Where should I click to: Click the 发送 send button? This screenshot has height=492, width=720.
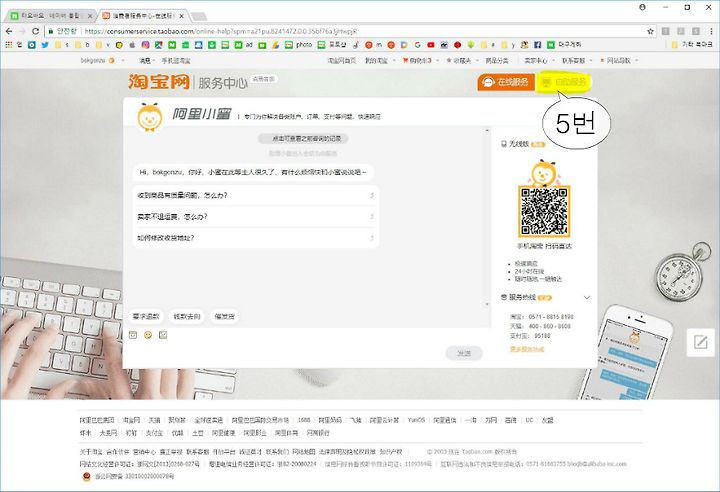click(x=464, y=353)
